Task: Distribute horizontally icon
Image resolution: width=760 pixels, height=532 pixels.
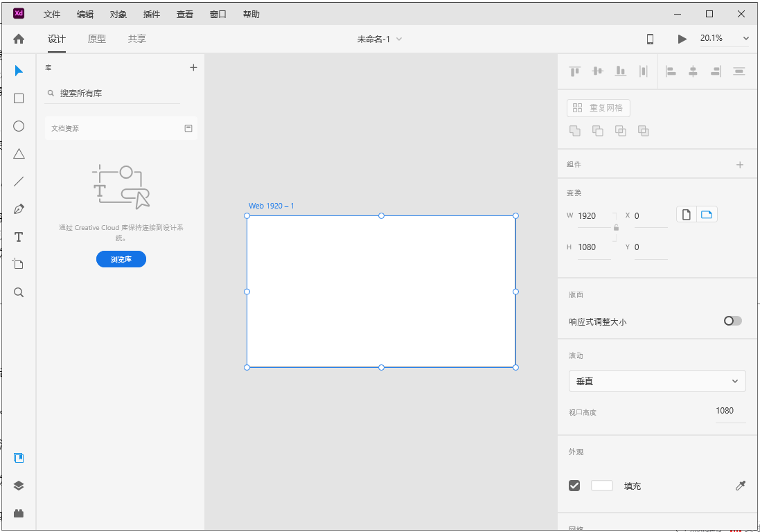Action: point(643,71)
